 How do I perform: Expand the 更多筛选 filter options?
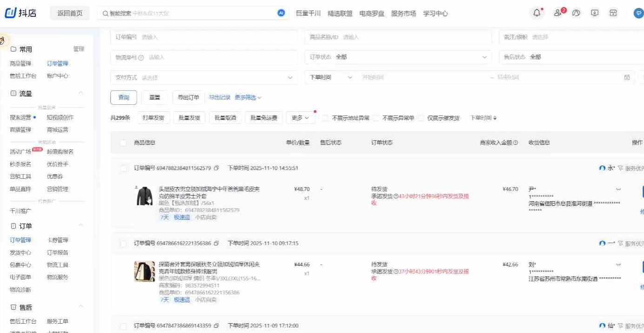(245, 97)
